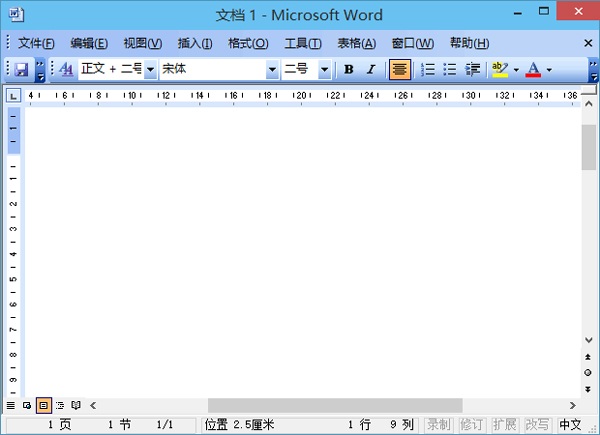
Task: Switch to Reading Layout view icon
Action: click(76, 406)
